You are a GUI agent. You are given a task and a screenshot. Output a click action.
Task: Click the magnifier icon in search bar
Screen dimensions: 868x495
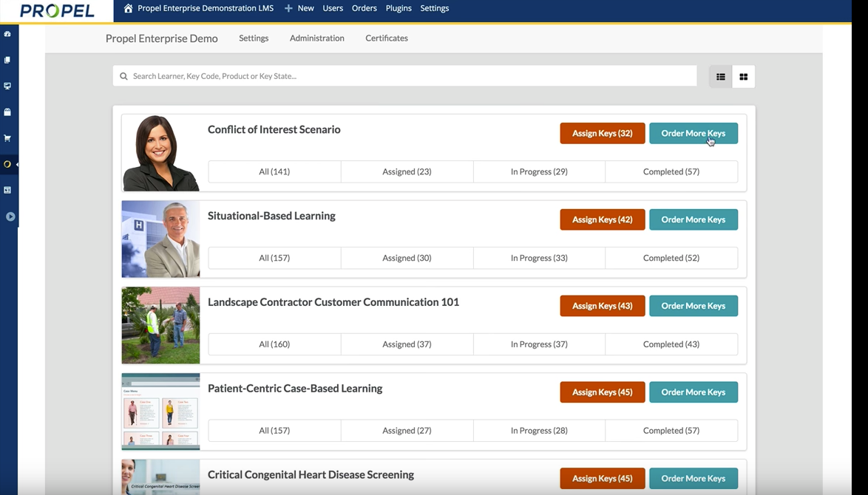coord(123,76)
